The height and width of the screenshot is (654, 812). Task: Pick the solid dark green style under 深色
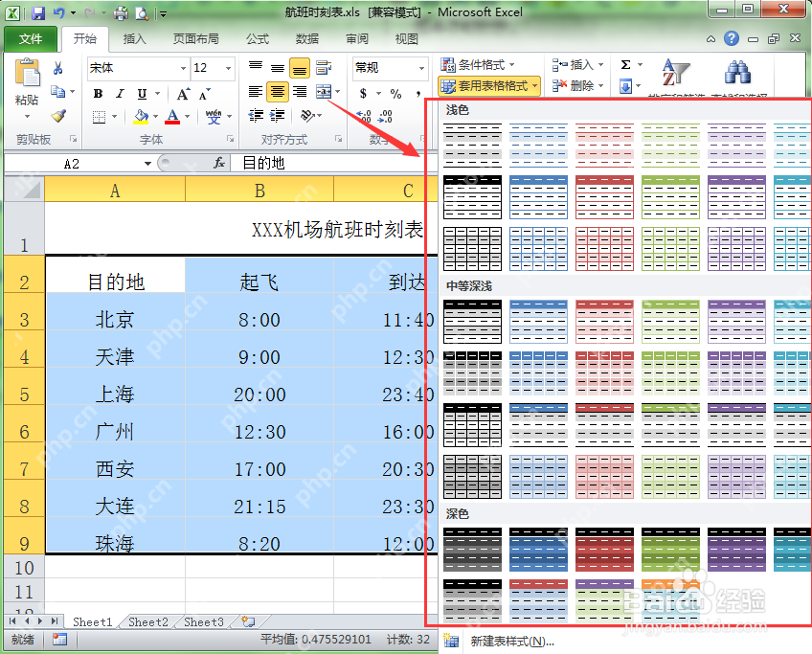(x=670, y=550)
